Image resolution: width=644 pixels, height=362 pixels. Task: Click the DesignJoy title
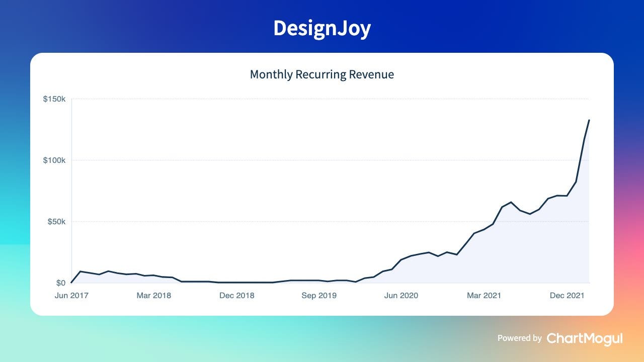pyautogui.click(x=322, y=29)
